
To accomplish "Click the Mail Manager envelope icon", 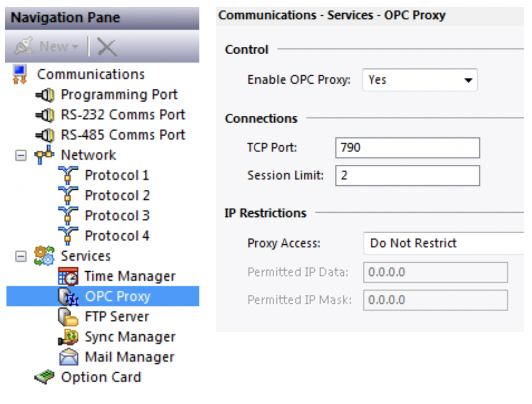I will (x=69, y=357).
